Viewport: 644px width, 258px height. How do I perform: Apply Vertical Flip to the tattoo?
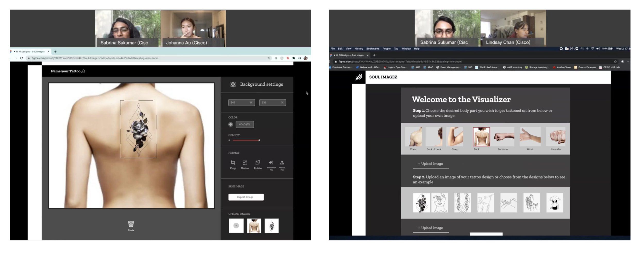(282, 165)
